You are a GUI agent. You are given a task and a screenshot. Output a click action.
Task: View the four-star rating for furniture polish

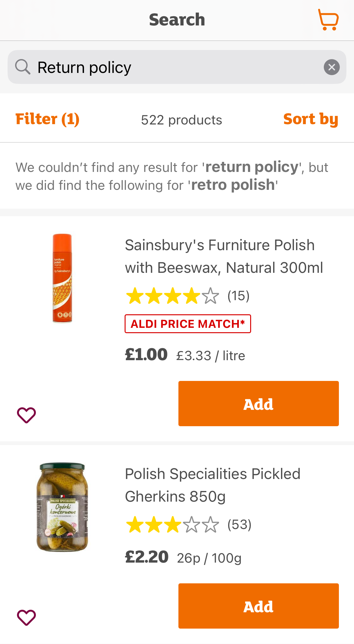[172, 296]
